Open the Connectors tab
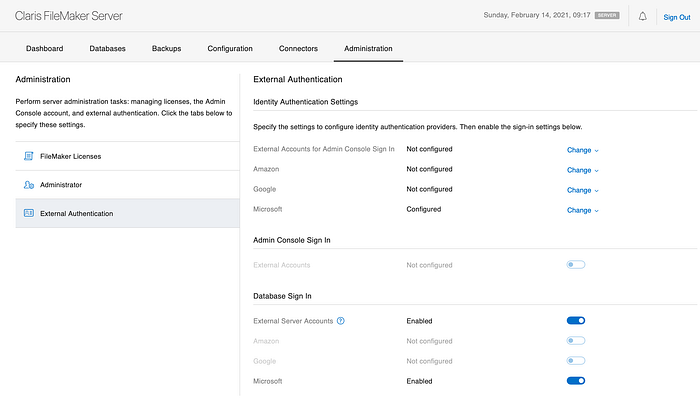 coord(299,48)
